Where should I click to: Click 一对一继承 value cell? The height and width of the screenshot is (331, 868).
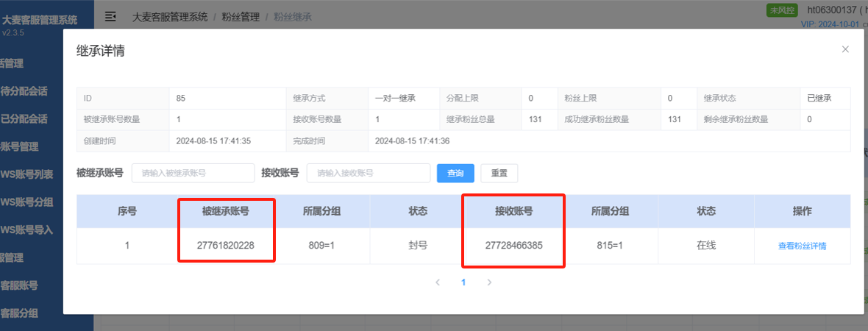[x=395, y=99]
